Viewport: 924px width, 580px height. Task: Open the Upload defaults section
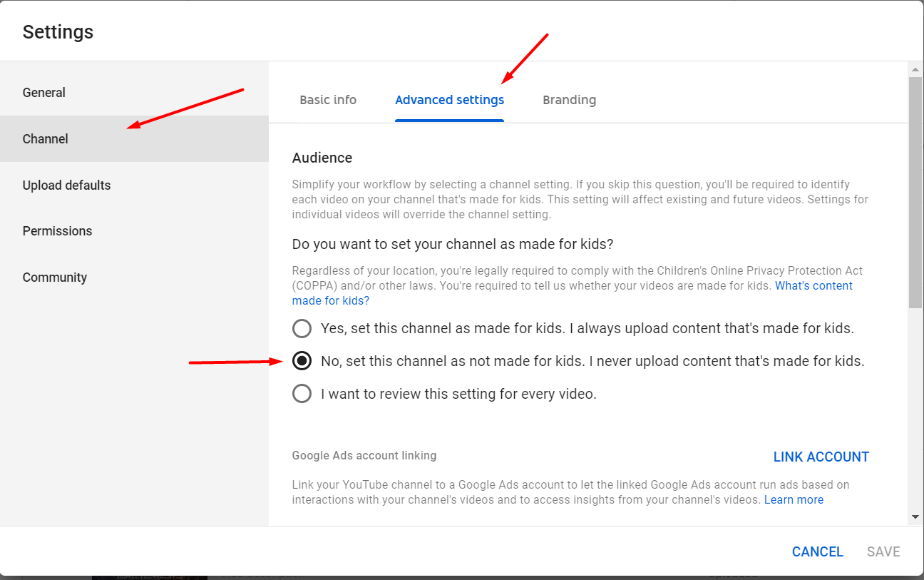coord(66,185)
